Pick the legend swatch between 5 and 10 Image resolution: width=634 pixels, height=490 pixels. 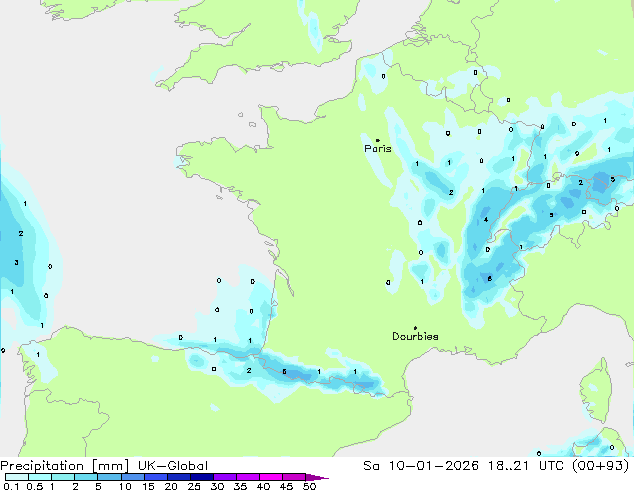pyautogui.click(x=109, y=477)
